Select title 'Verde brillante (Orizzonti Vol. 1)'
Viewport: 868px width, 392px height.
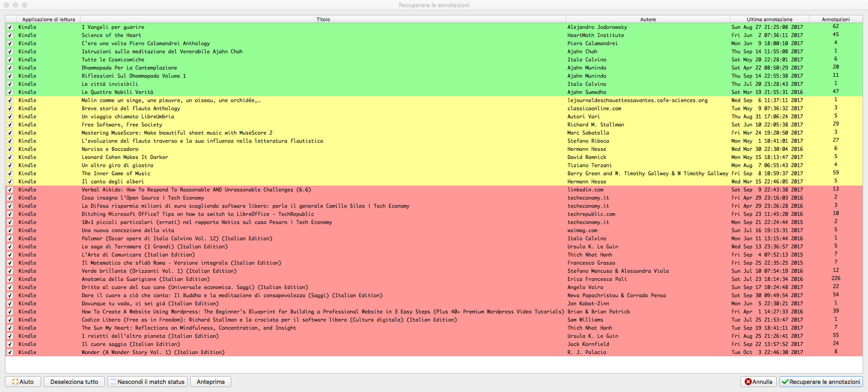159,271
